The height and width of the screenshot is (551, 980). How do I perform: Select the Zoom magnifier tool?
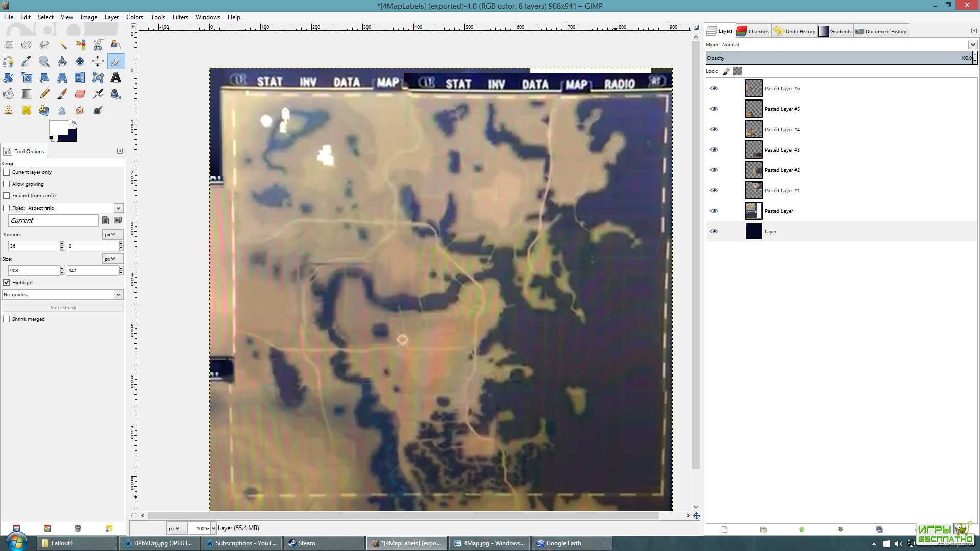44,61
